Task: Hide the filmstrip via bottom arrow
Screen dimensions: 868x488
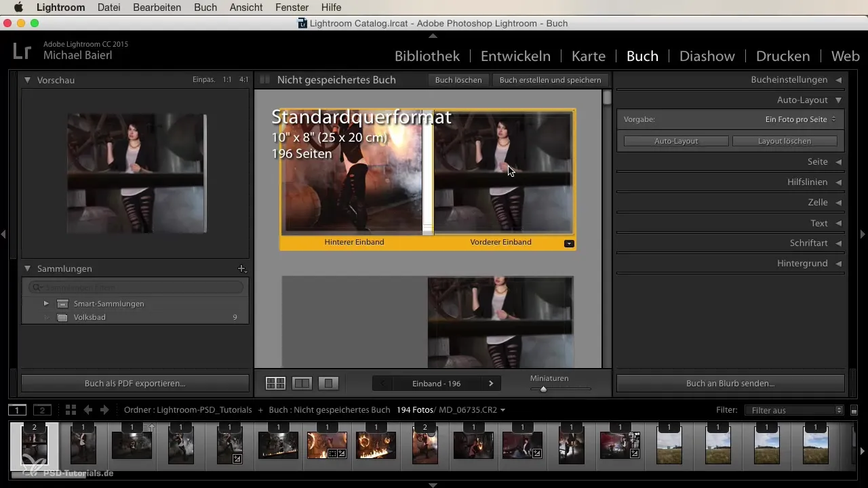Action: 433,485
